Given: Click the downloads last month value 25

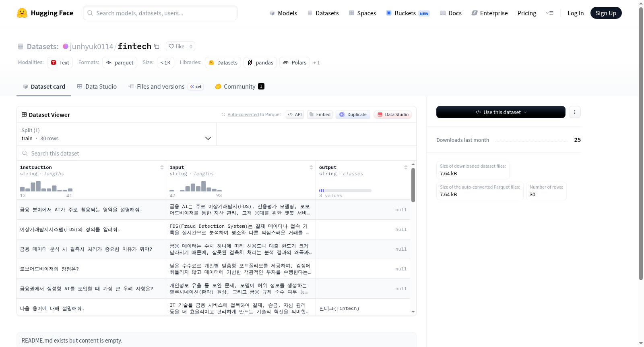Looking at the screenshot, I should (x=577, y=140).
